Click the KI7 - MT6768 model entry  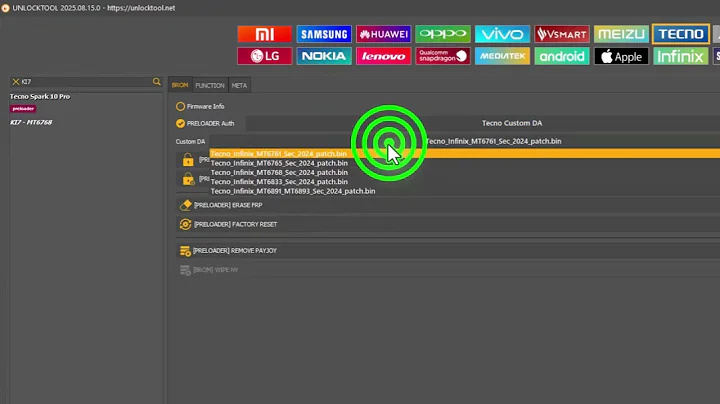pyautogui.click(x=31, y=122)
